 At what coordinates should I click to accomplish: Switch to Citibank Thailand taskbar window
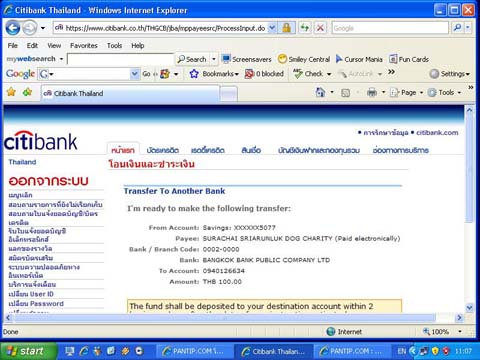pyautogui.click(x=273, y=351)
